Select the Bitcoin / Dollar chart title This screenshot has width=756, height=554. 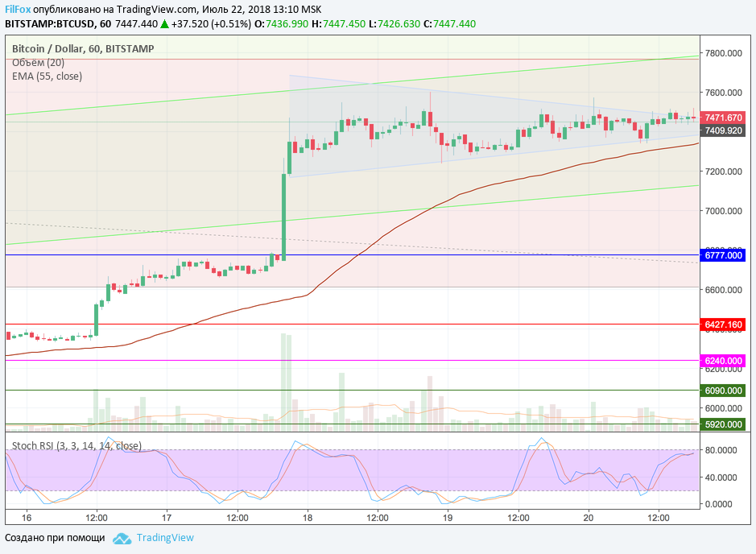pyautogui.click(x=83, y=49)
